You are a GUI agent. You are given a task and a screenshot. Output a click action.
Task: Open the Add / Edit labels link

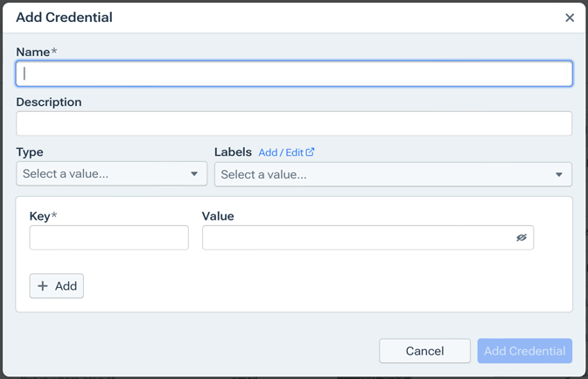pos(280,152)
